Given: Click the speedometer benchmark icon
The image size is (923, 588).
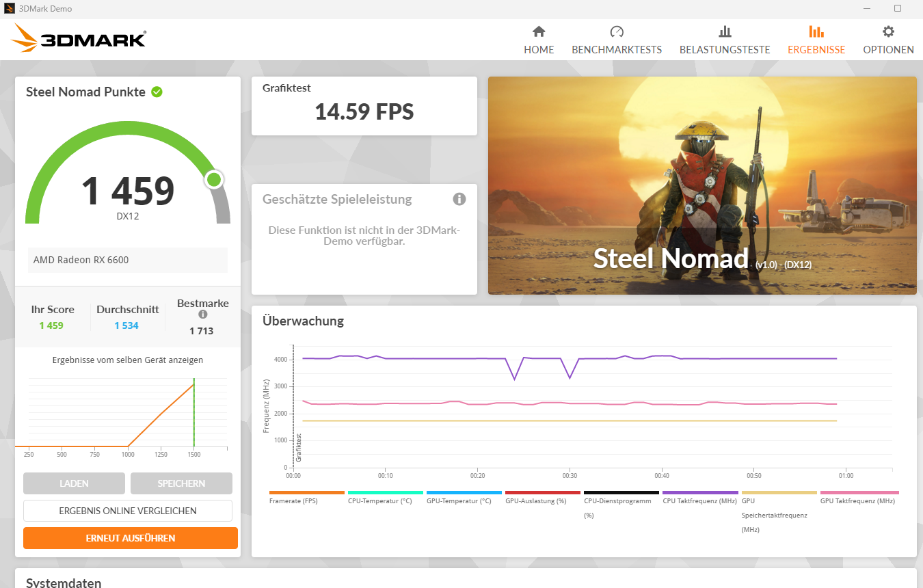Looking at the screenshot, I should click(x=617, y=31).
